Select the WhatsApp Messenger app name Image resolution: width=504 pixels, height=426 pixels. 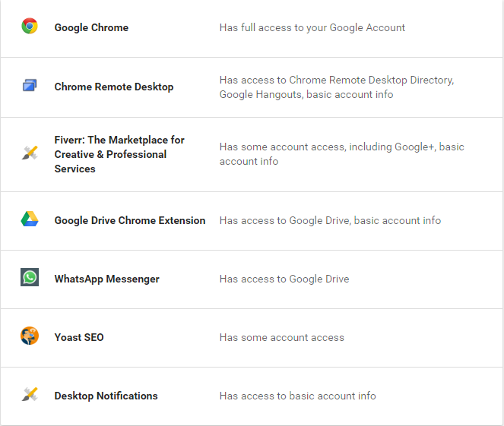pos(106,279)
